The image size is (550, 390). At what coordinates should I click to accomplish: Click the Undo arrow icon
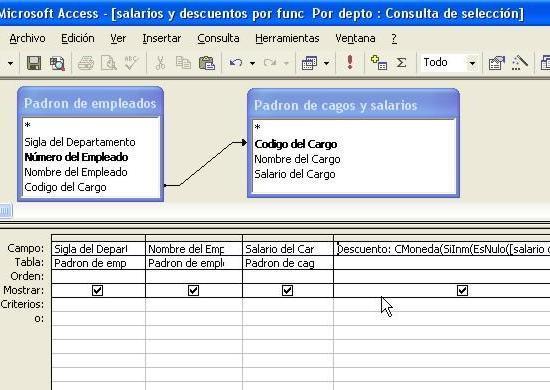point(236,63)
